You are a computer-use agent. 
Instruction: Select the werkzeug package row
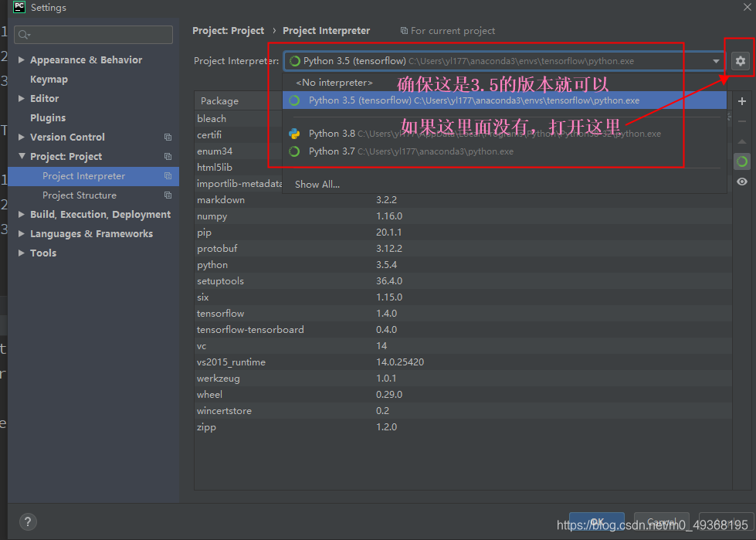click(x=463, y=379)
